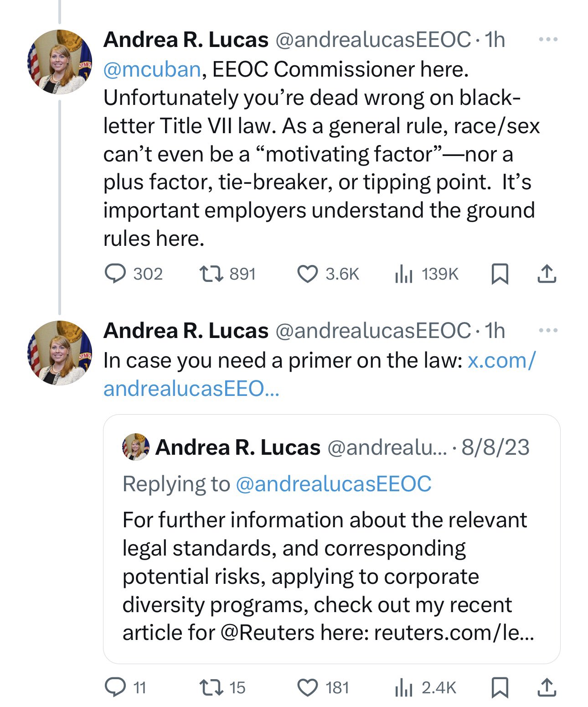Retweet the second tweet with 15 reposts
The image size is (588, 707).
[x=211, y=687]
